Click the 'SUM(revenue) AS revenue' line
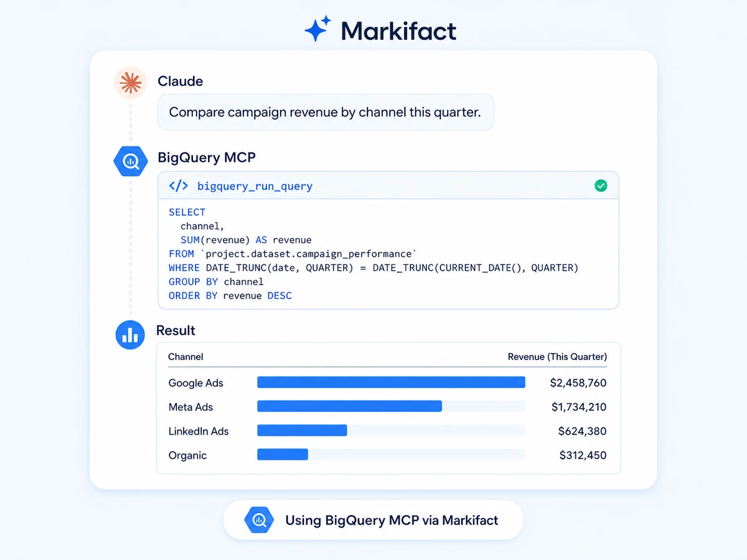The image size is (747, 560). (x=246, y=240)
